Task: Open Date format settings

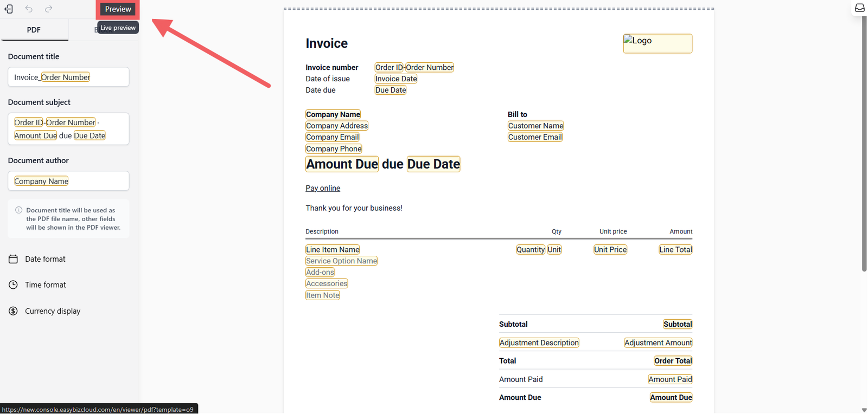Action: click(x=45, y=259)
